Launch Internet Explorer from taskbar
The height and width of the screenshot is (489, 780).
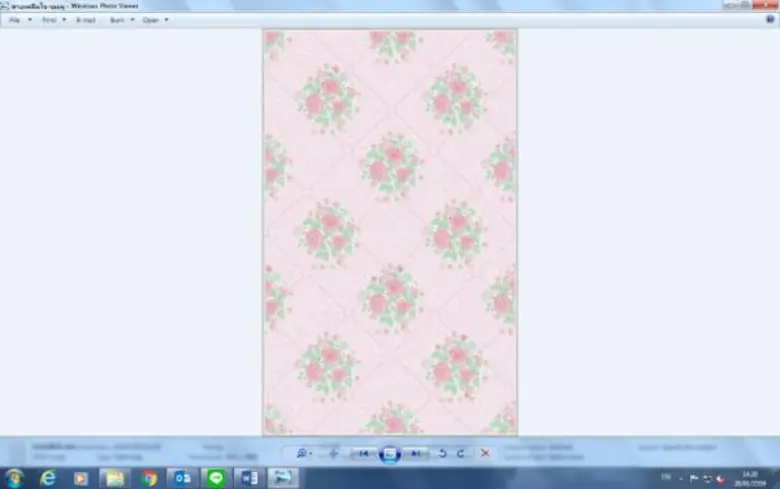[x=47, y=478]
